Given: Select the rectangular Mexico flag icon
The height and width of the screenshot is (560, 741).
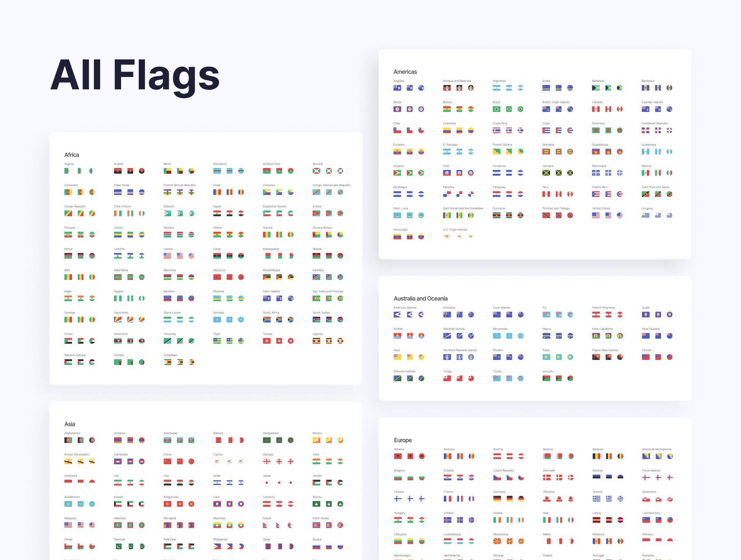Looking at the screenshot, I should point(645,173).
